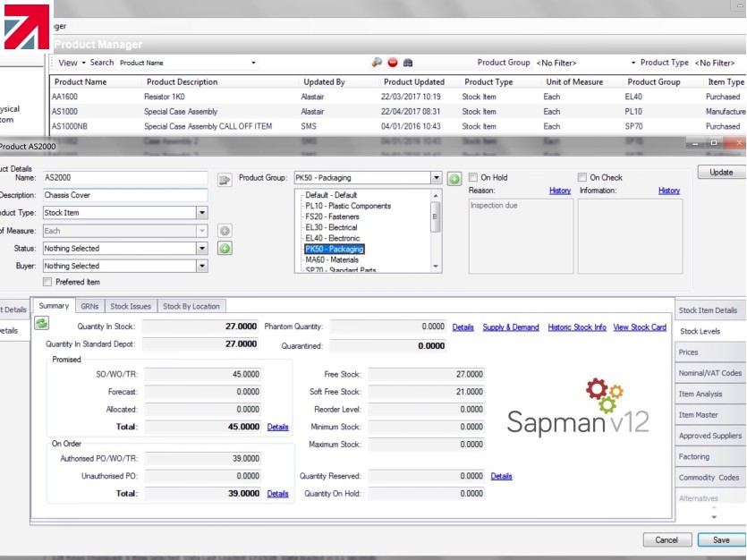Click the rename icon beside the Name field
747x560 pixels.
tap(225, 180)
